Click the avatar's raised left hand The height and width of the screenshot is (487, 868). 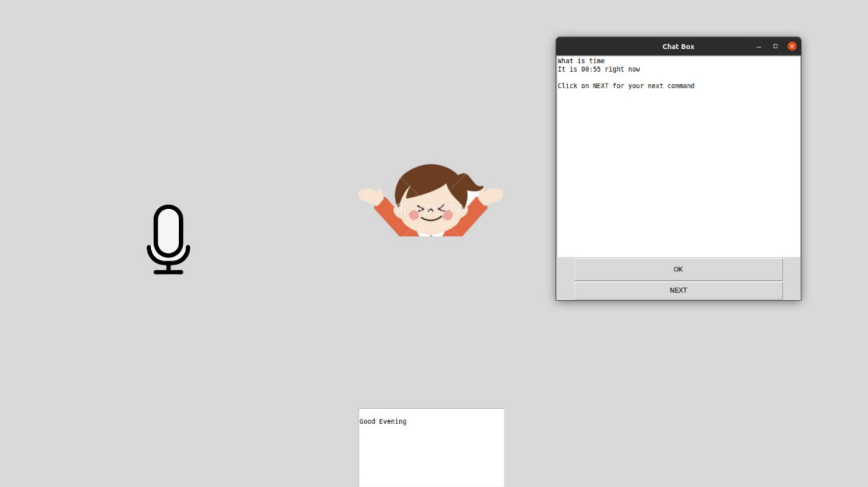point(370,196)
